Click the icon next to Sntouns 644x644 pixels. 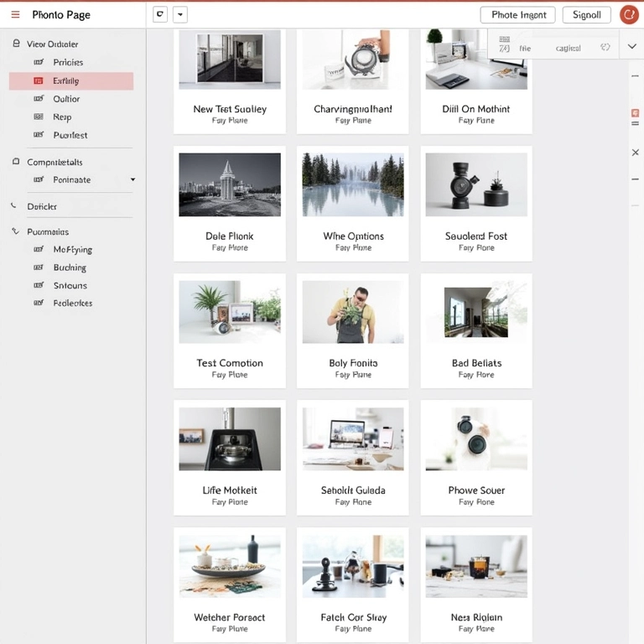pyautogui.click(x=39, y=285)
